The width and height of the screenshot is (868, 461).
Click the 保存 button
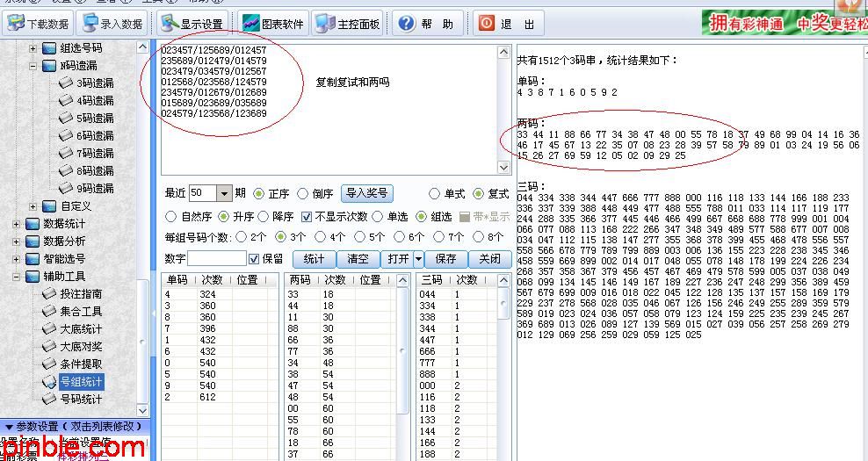pyautogui.click(x=445, y=258)
